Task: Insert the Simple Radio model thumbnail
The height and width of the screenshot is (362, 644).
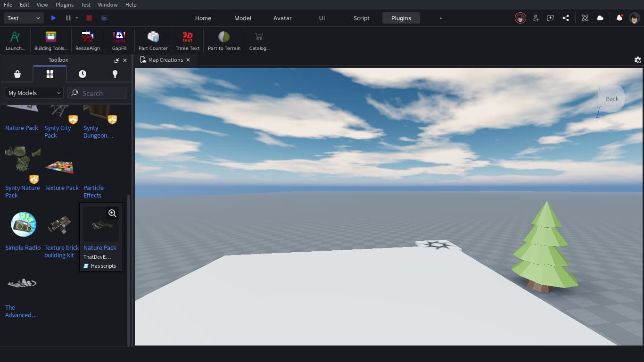Action: pyautogui.click(x=23, y=224)
